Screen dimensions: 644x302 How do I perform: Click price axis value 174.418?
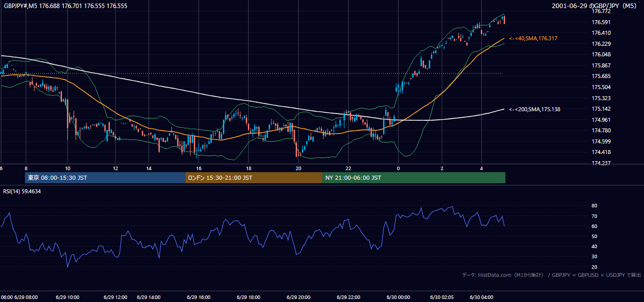(x=601, y=152)
